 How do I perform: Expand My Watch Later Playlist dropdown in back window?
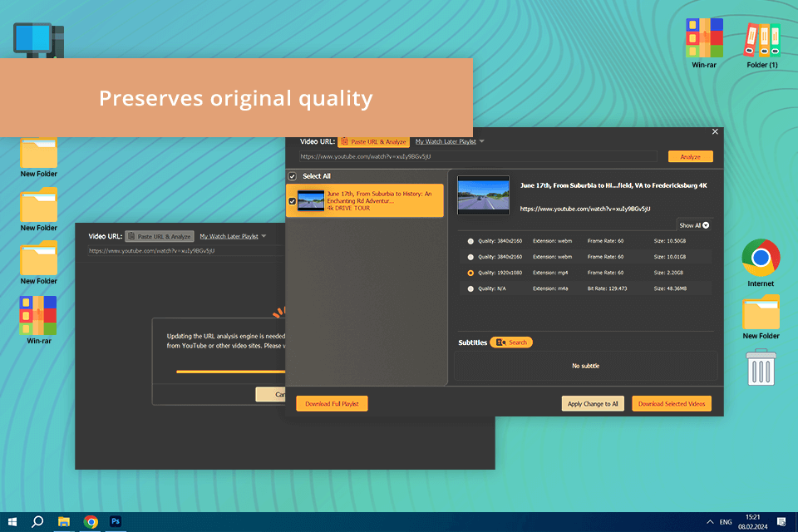(x=264, y=236)
